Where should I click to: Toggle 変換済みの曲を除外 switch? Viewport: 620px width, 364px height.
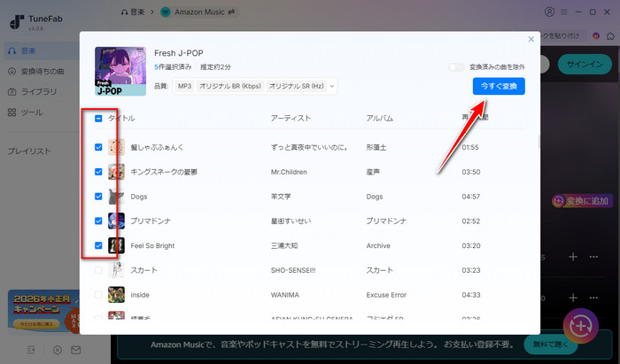(x=456, y=67)
